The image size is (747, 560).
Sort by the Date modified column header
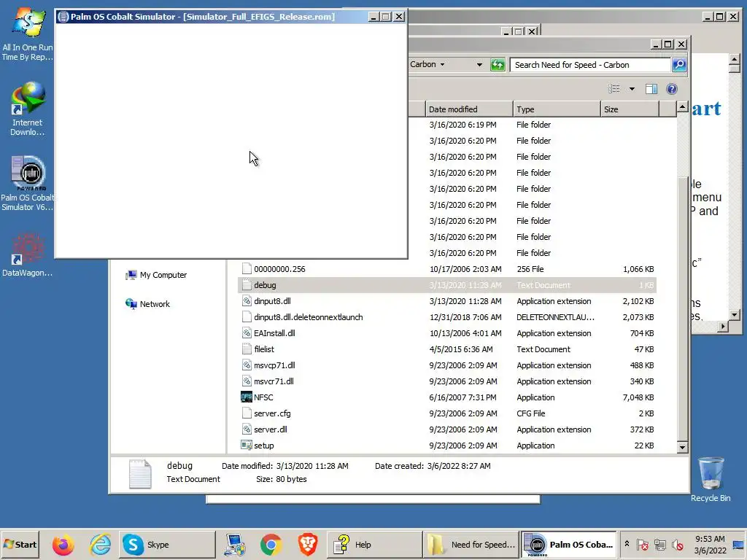pyautogui.click(x=469, y=109)
